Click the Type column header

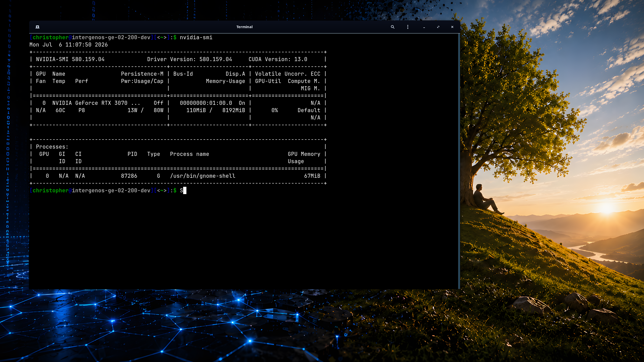[x=153, y=154]
